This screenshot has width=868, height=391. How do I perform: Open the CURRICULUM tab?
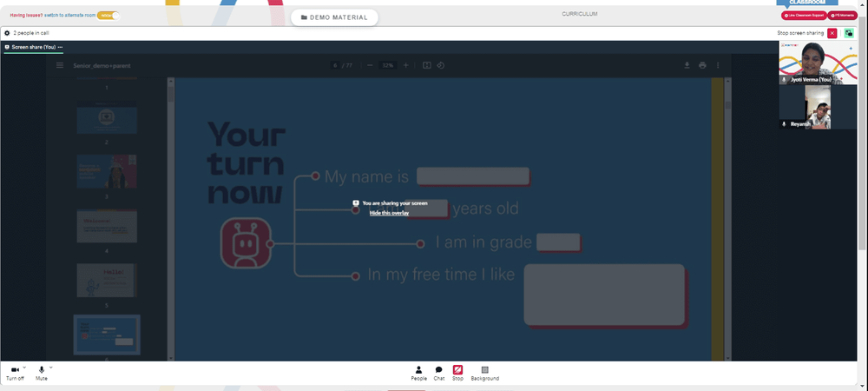pyautogui.click(x=580, y=14)
